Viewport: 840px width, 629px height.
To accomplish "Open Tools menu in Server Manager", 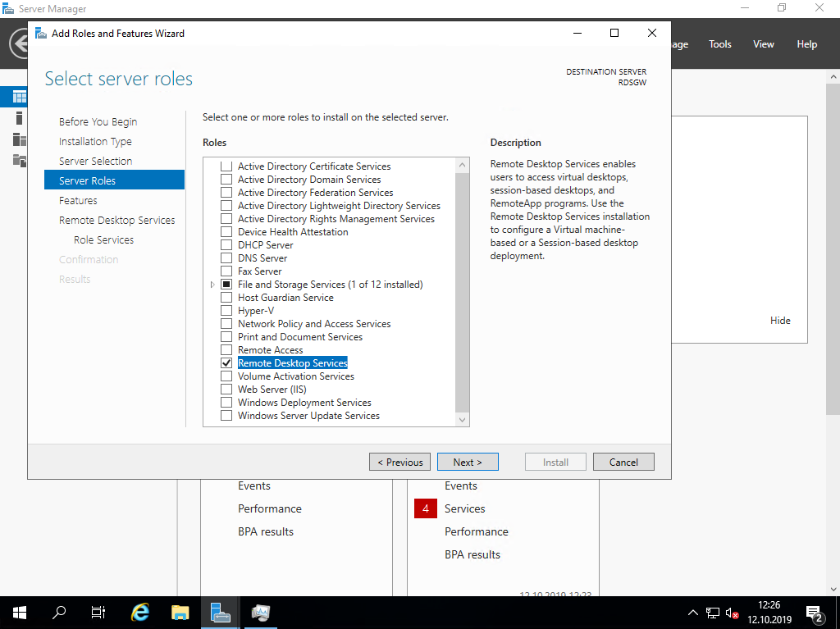I will 719,44.
